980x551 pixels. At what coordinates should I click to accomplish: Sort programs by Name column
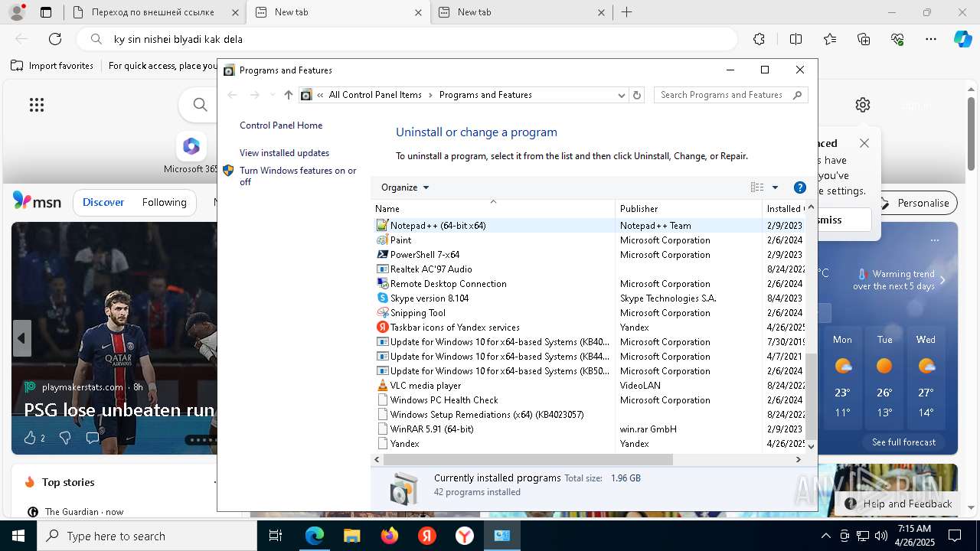pos(493,208)
